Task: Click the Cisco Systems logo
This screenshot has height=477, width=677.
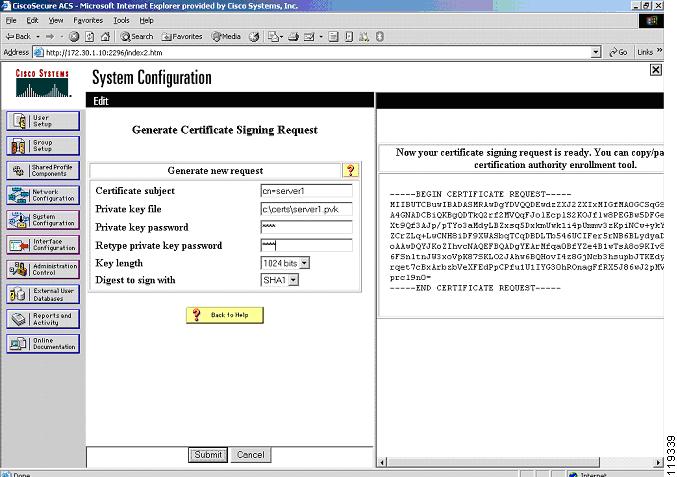Action: (42, 83)
